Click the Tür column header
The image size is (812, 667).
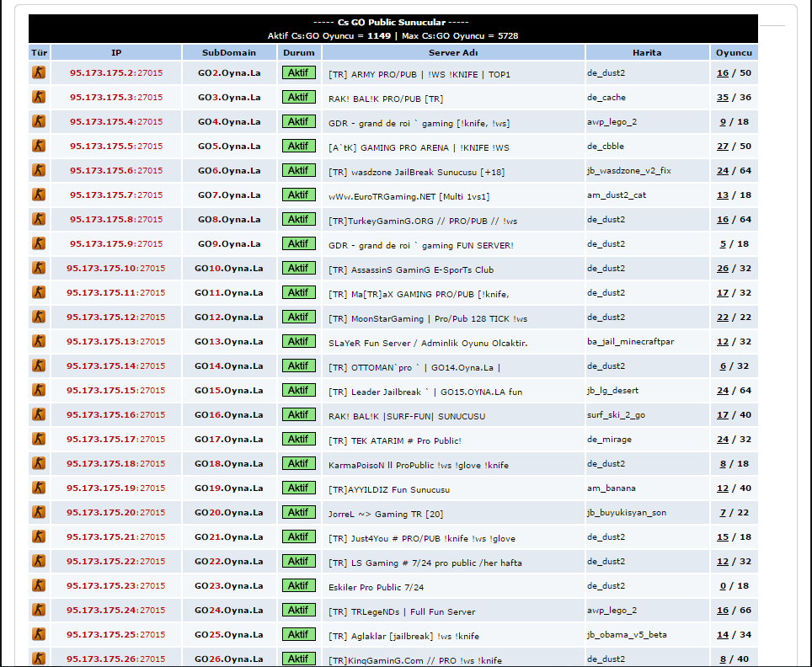click(40, 52)
